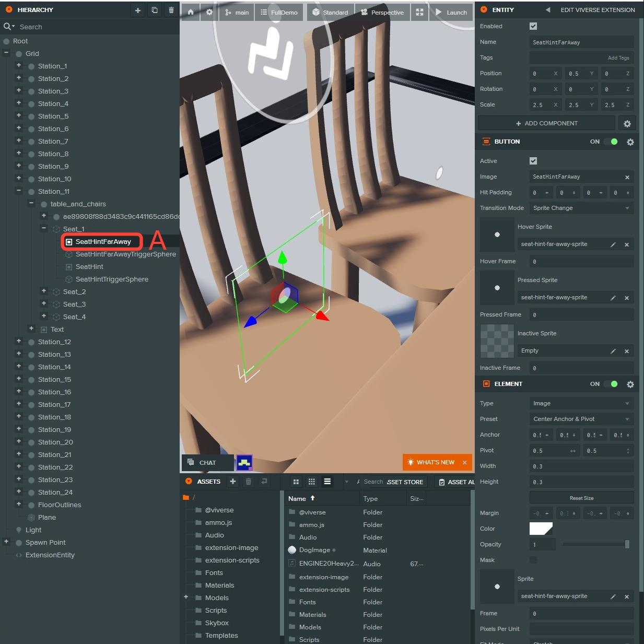Expand the Seat_2 entity
Viewport: 644px width, 644px height.
click(x=44, y=291)
